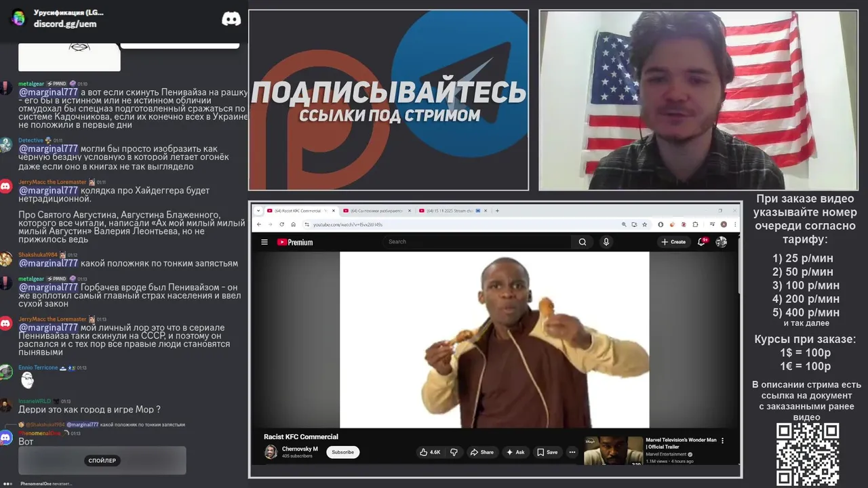The height and width of the screenshot is (488, 868).
Task: Reveal the hidden spoiler message
Action: pyautogui.click(x=102, y=461)
